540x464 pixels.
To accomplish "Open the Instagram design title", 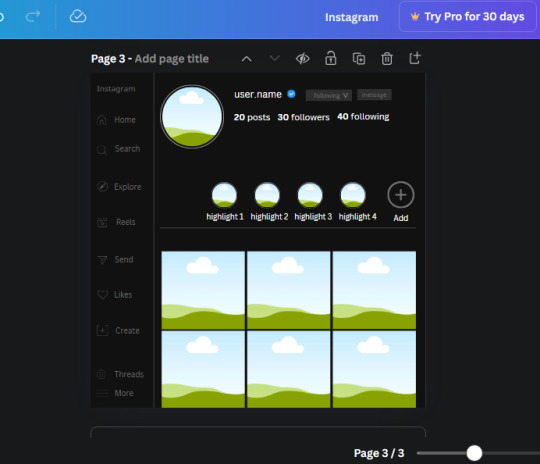I will tap(352, 17).
